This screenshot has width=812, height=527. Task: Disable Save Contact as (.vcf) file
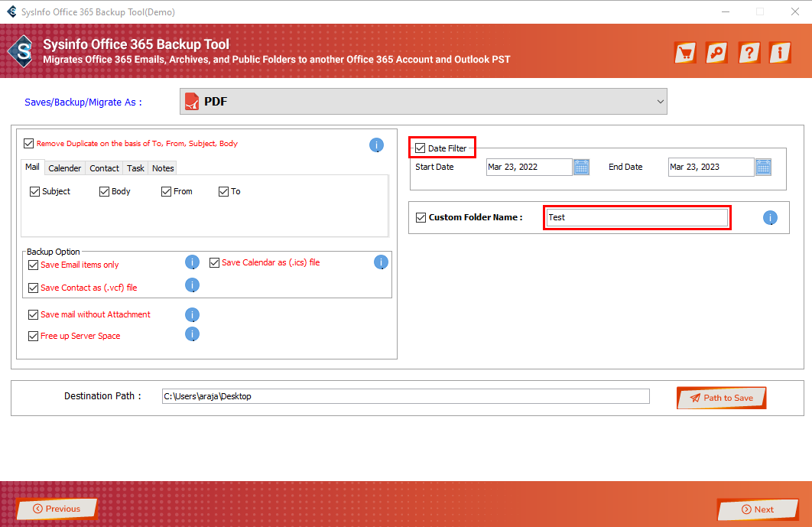[33, 288]
